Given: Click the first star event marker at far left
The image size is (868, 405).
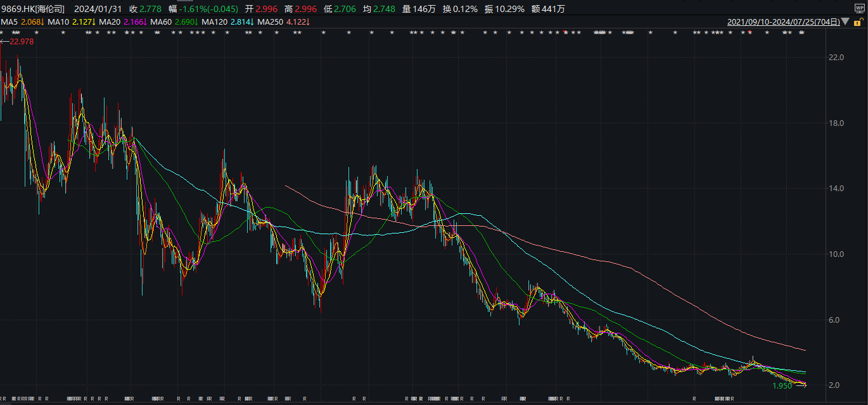Looking at the screenshot, I should [2, 32].
